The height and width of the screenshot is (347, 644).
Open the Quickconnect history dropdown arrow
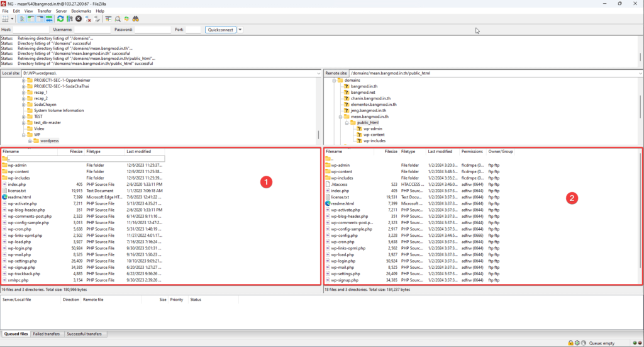tap(240, 30)
